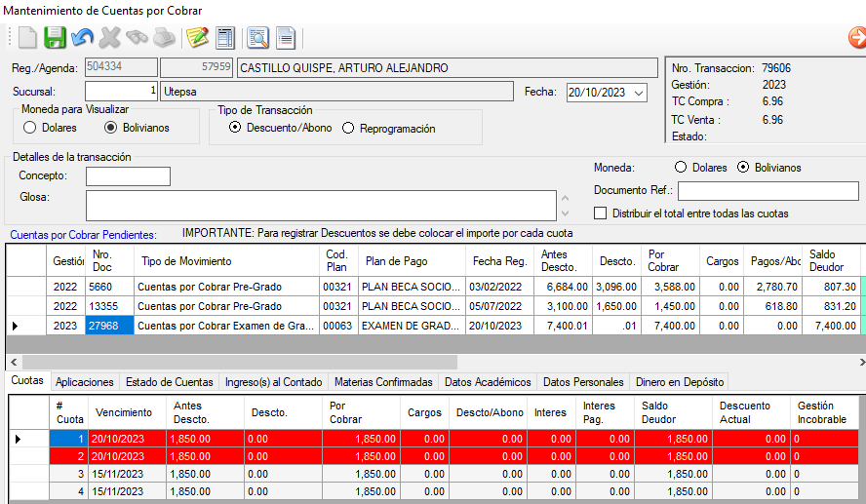Select cuota number 4 cell

click(x=68, y=491)
